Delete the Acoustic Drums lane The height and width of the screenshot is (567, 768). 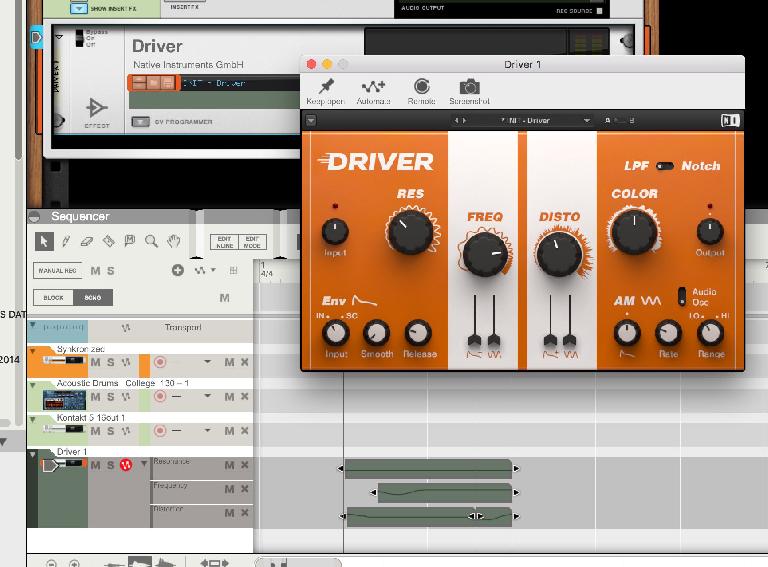[244, 396]
